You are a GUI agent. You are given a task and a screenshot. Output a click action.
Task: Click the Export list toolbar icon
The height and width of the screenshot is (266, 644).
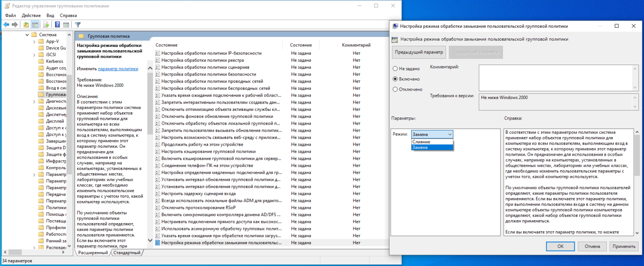pyautogui.click(x=47, y=24)
